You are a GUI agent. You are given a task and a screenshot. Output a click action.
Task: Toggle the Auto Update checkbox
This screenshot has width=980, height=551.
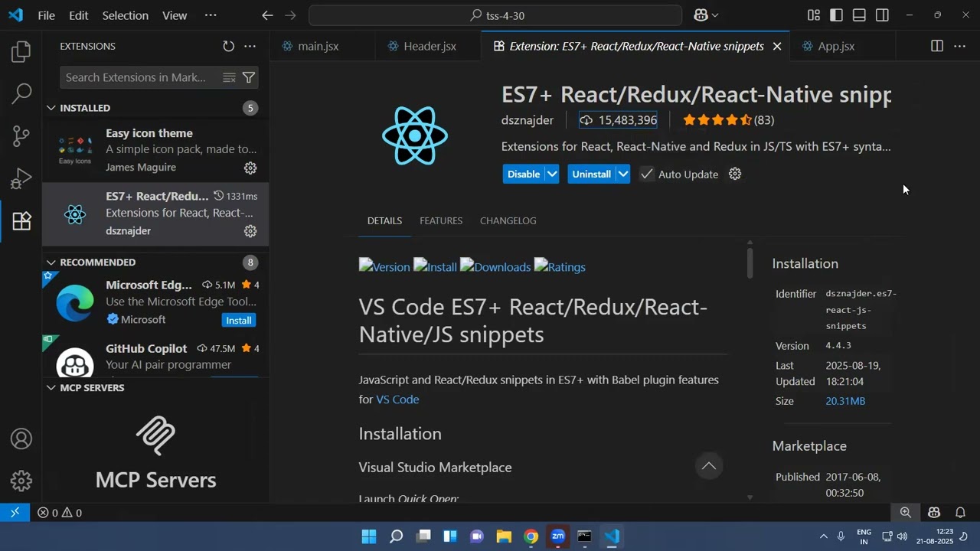(647, 174)
